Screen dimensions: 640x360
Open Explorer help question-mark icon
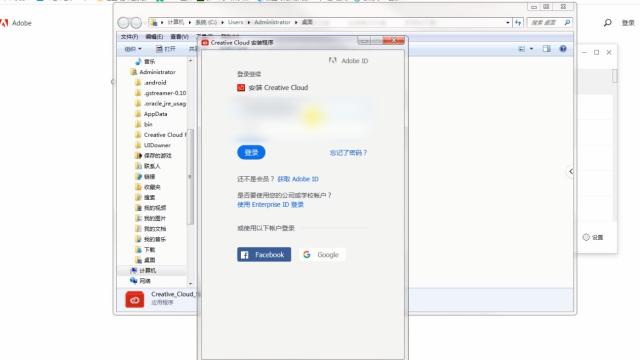pyautogui.click(x=563, y=49)
